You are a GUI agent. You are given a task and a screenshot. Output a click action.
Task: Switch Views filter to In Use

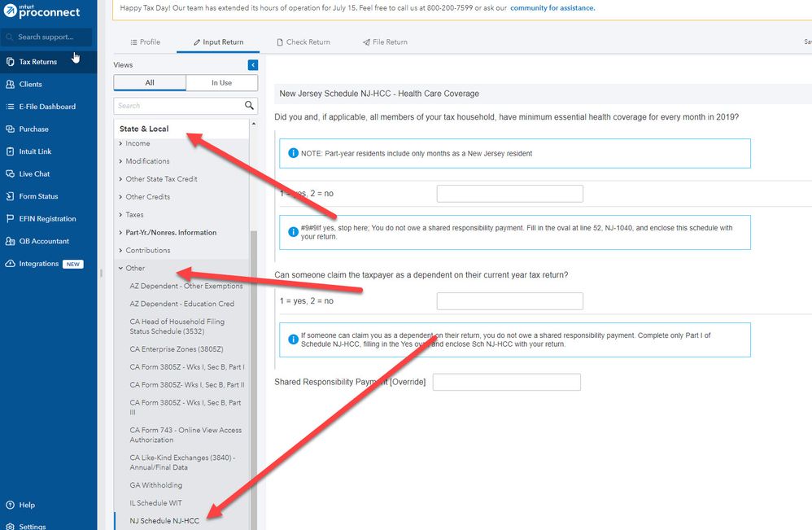tap(221, 82)
